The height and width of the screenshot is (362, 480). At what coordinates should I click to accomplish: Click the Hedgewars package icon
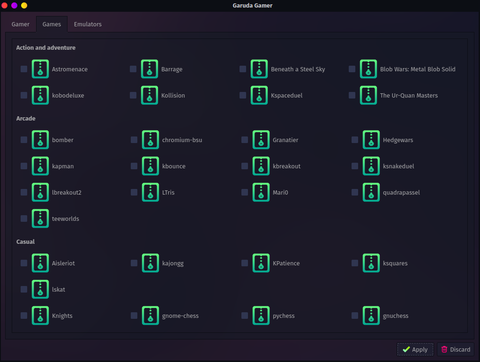coord(371,140)
